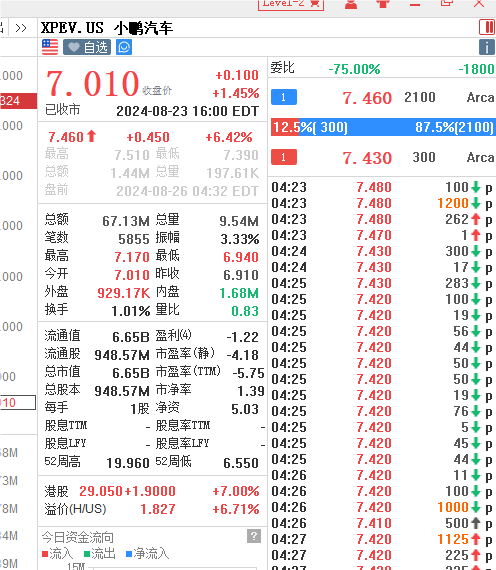
Task: Open the Level-2 shopping cart button
Action: [x=291, y=4]
